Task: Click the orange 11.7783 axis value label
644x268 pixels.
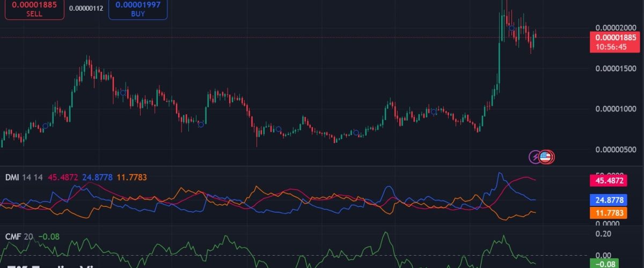Action: pos(616,213)
